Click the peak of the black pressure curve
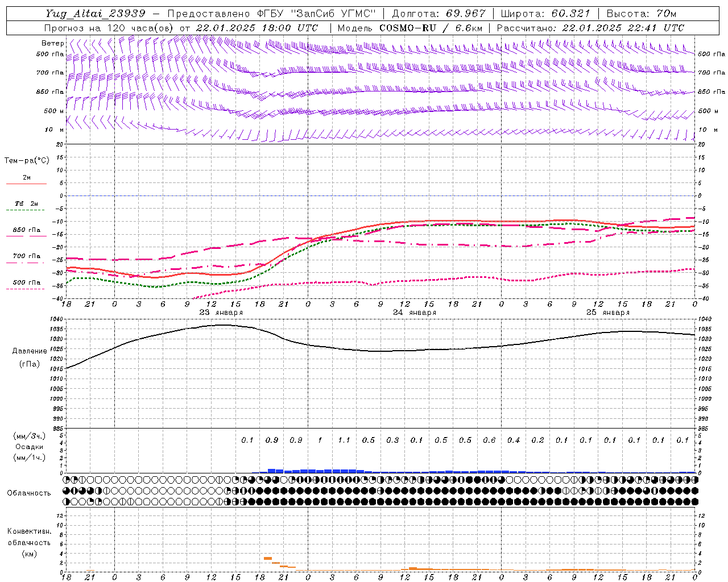Image resolution: width=728 pixels, height=582 pixels. 223,325
